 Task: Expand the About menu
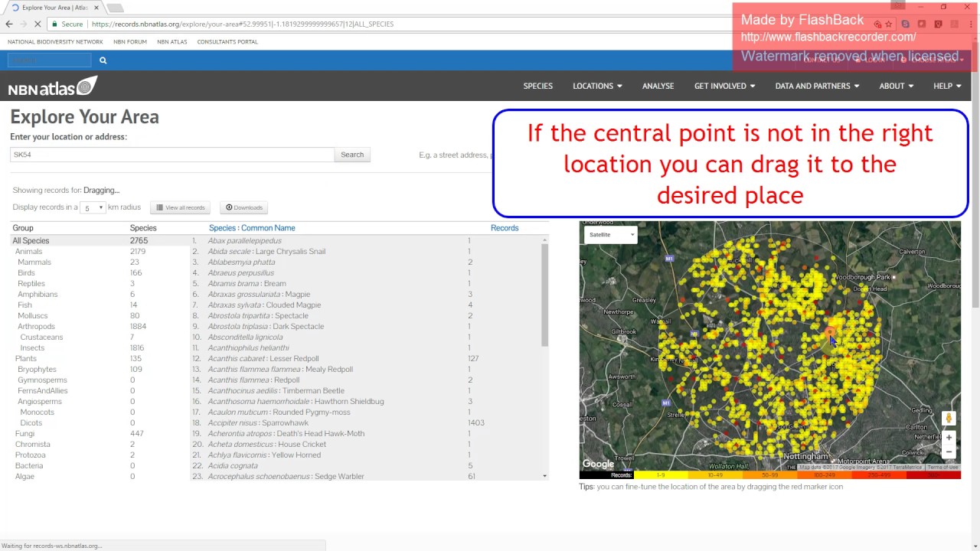(896, 86)
